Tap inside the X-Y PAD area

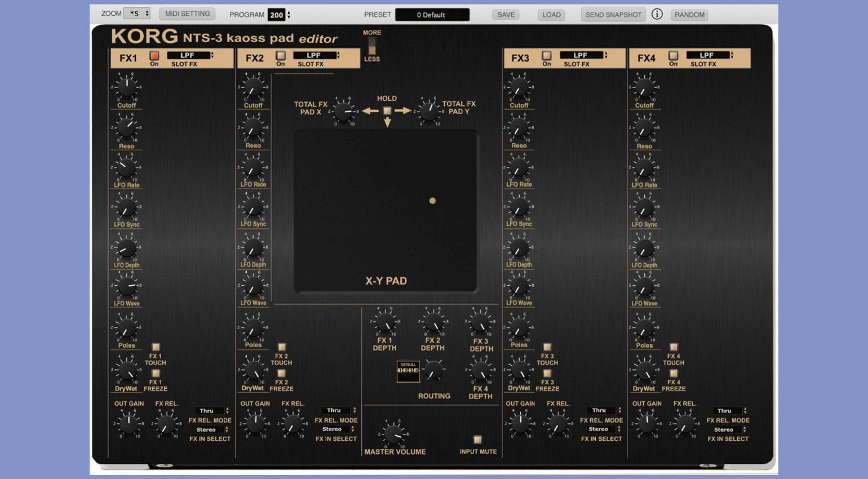coord(387,211)
